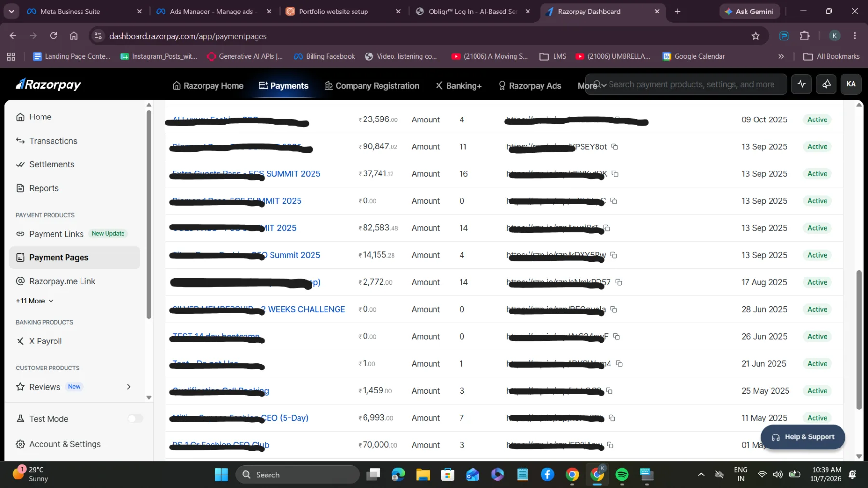Image resolution: width=868 pixels, height=488 pixels.
Task: Open the 2 WEEKS CHALLENGE payment page
Action: (x=258, y=309)
